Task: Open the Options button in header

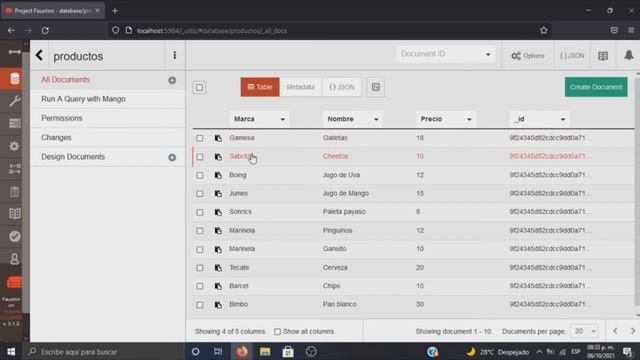Action: pos(528,56)
